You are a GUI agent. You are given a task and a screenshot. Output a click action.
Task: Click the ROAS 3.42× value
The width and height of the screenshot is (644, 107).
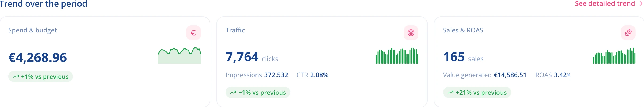tap(562, 75)
